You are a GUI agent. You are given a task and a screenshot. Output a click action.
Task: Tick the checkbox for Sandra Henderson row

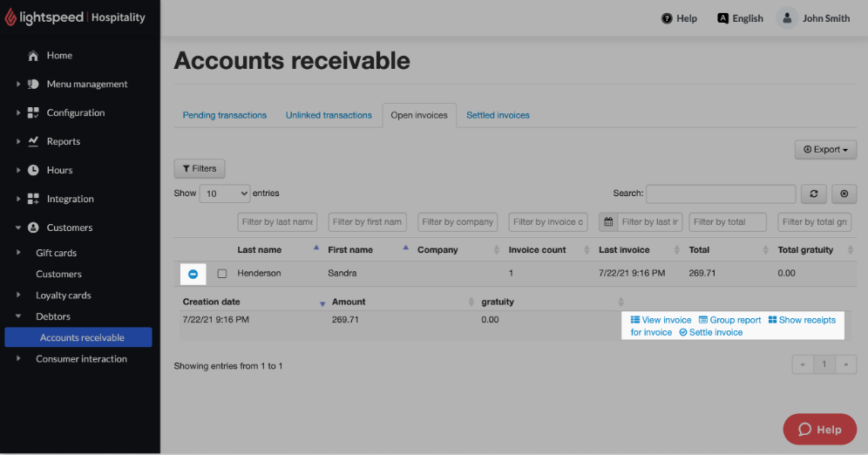(x=222, y=274)
